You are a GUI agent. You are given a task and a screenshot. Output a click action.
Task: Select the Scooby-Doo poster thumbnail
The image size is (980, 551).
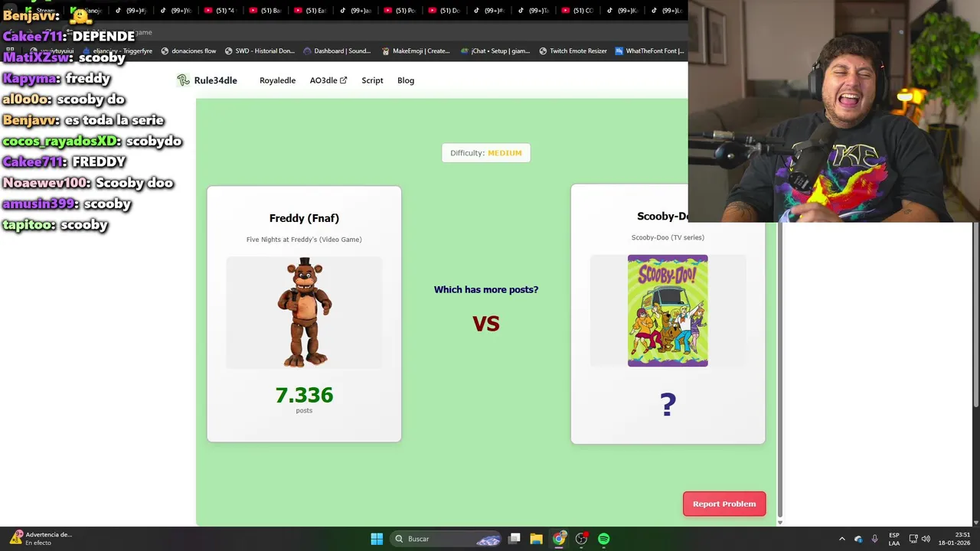pyautogui.click(x=668, y=311)
